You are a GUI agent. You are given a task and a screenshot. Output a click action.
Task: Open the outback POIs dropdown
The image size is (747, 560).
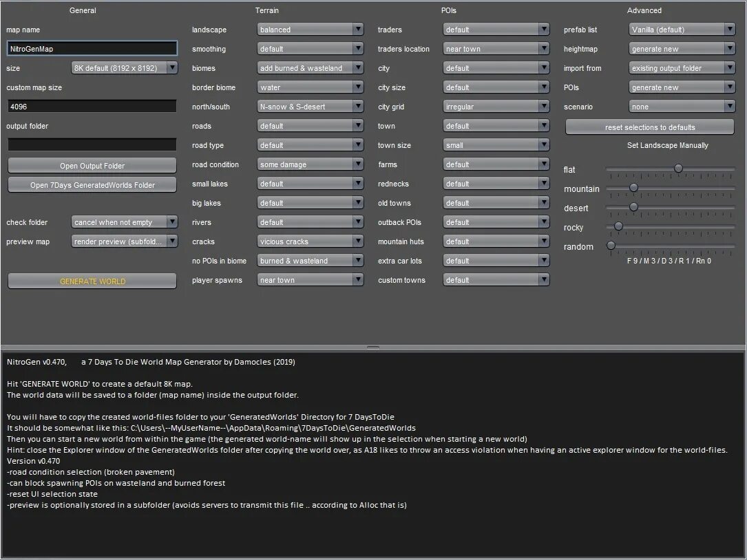click(496, 222)
